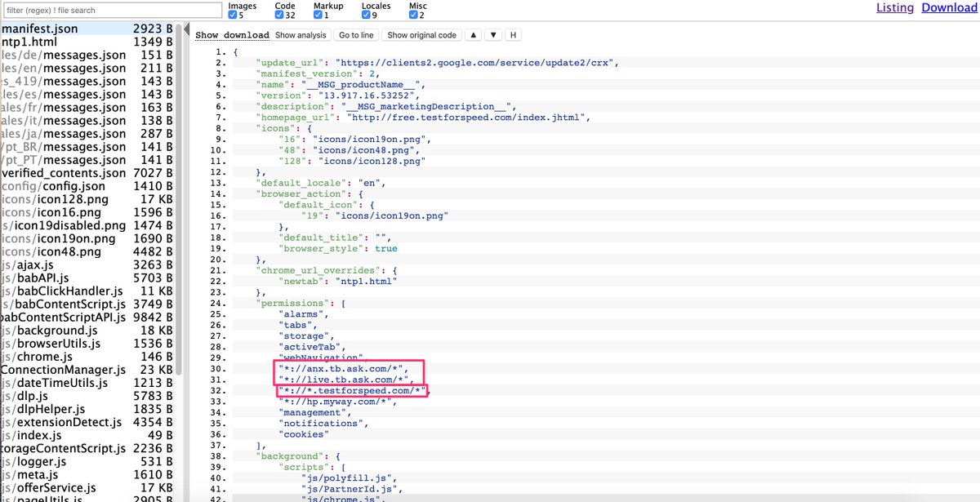Image resolution: width=980 pixels, height=502 pixels.
Task: Open icons/icon16.png file
Action: pos(87,212)
